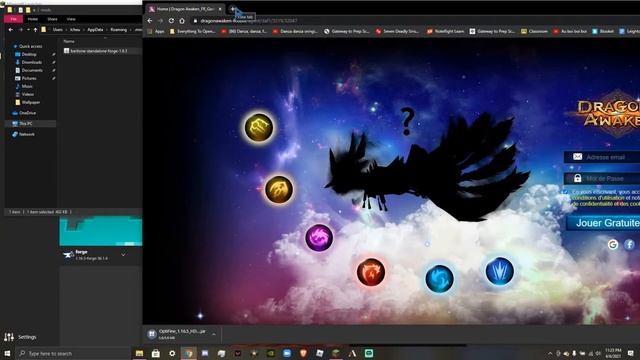This screenshot has height=360, width=640.
Task: Click the Windows taskbar search box
Action: click(x=73, y=353)
